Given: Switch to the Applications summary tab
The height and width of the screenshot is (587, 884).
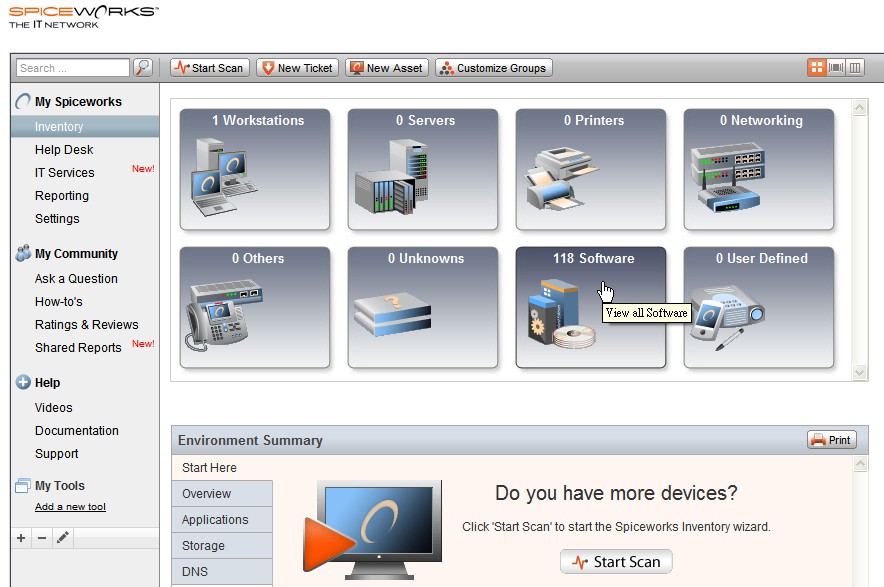Looking at the screenshot, I should (x=214, y=519).
